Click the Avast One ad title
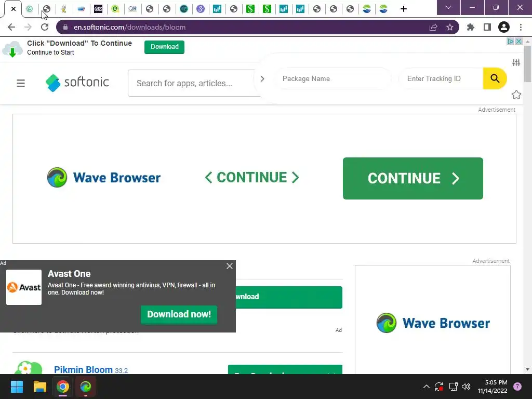 pyautogui.click(x=69, y=274)
